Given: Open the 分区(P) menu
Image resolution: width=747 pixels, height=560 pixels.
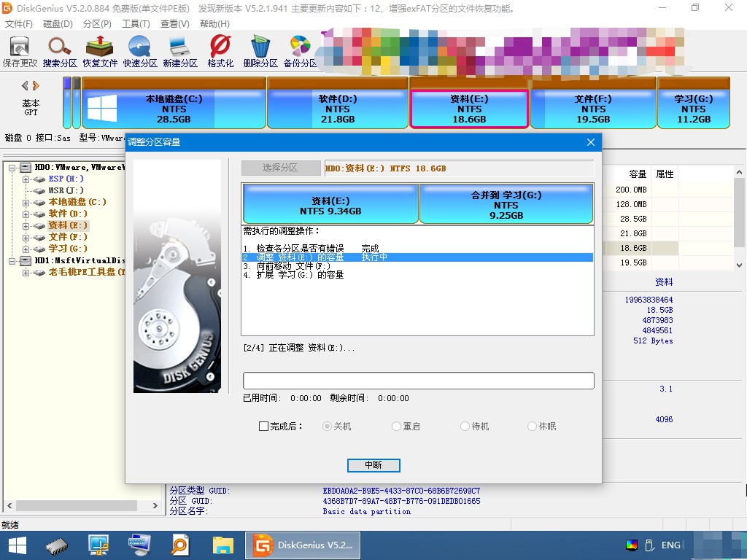Looking at the screenshot, I should tap(97, 24).
